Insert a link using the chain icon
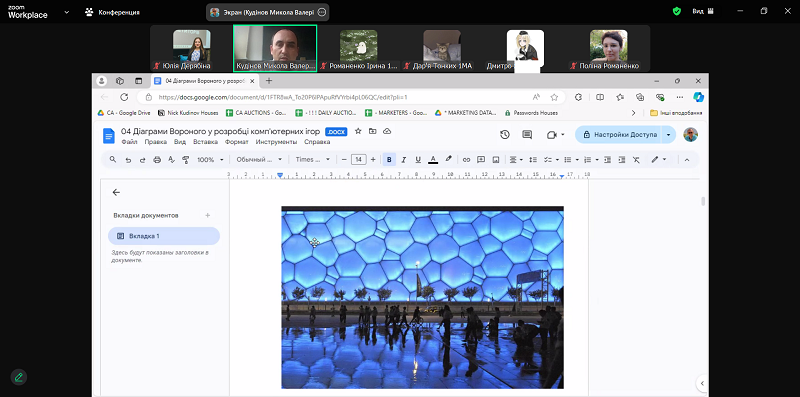800x397 pixels. click(x=466, y=160)
